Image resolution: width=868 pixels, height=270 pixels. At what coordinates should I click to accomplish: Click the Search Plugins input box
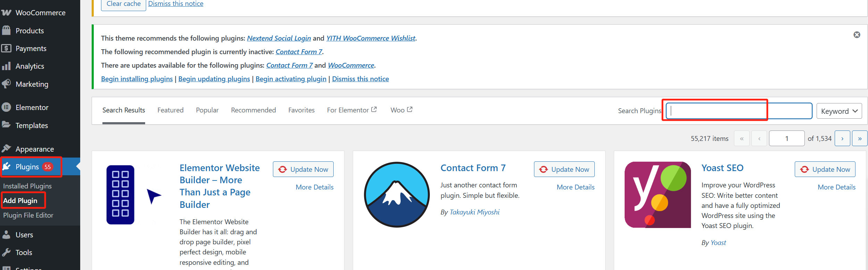point(739,111)
